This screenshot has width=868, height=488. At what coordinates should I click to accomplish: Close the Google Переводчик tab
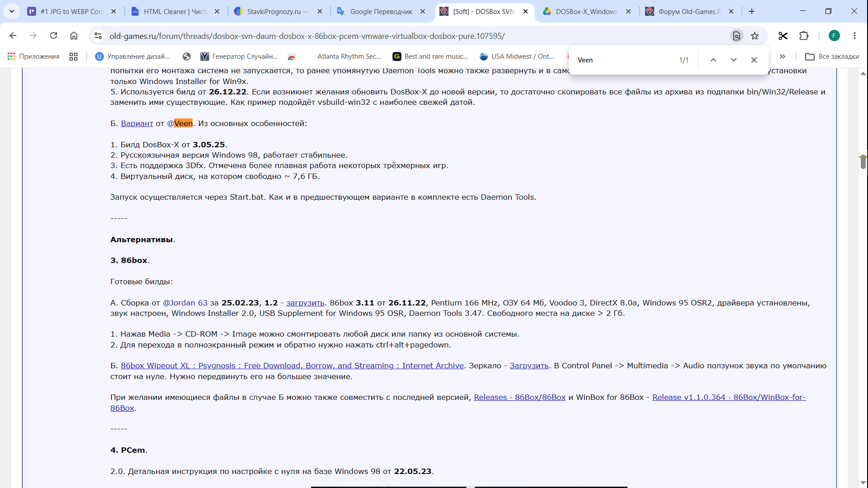(423, 11)
